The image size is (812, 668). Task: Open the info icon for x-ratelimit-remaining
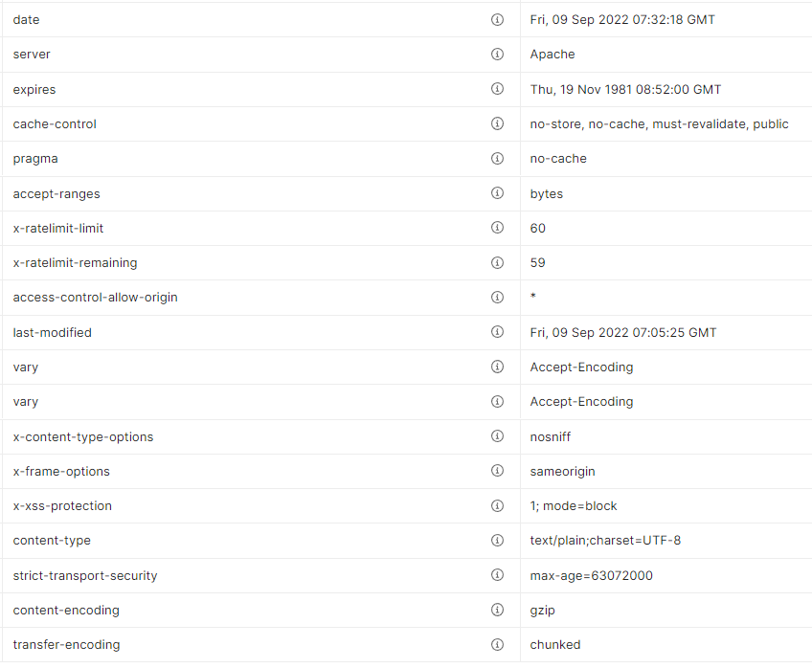[x=497, y=262]
